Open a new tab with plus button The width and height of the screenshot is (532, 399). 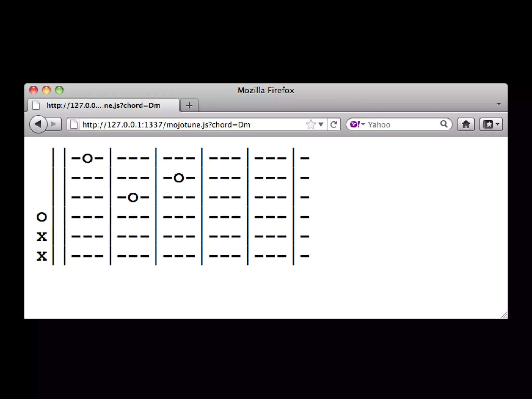coord(189,105)
